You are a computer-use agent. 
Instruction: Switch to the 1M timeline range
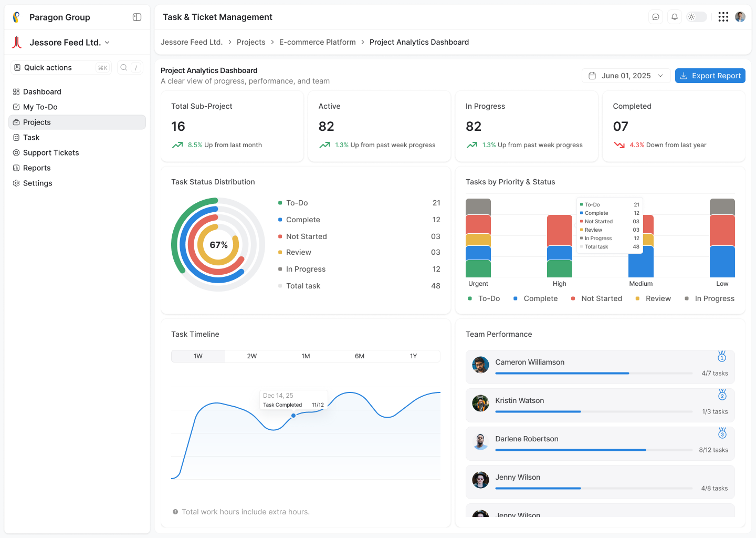(x=306, y=356)
